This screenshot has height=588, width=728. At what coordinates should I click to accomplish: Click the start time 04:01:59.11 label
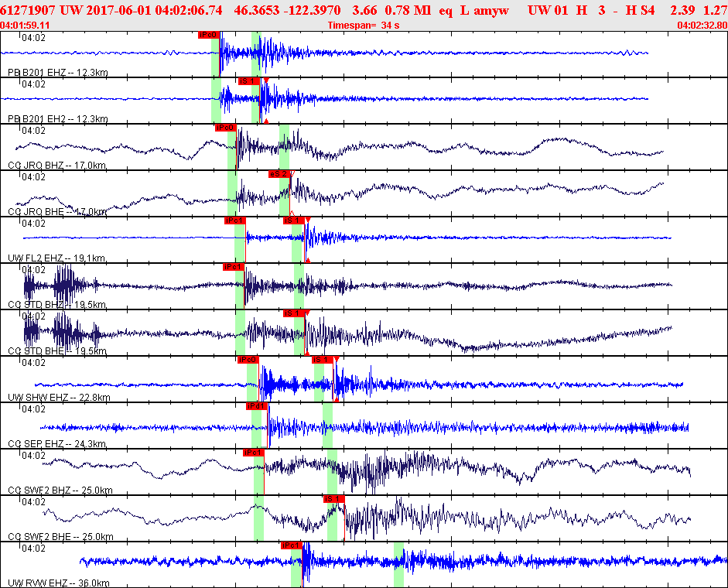pos(25,25)
